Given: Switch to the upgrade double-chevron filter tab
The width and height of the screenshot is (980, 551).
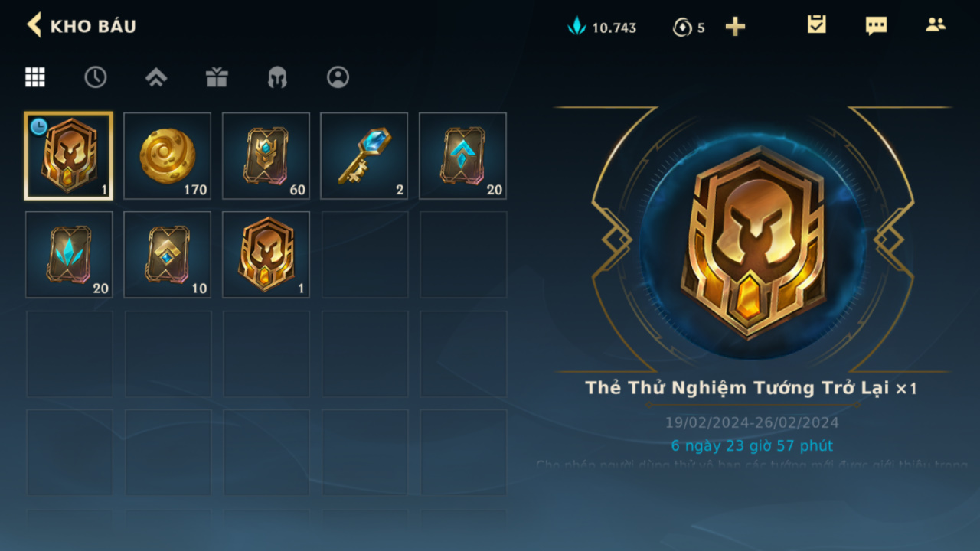Looking at the screenshot, I should [x=156, y=77].
